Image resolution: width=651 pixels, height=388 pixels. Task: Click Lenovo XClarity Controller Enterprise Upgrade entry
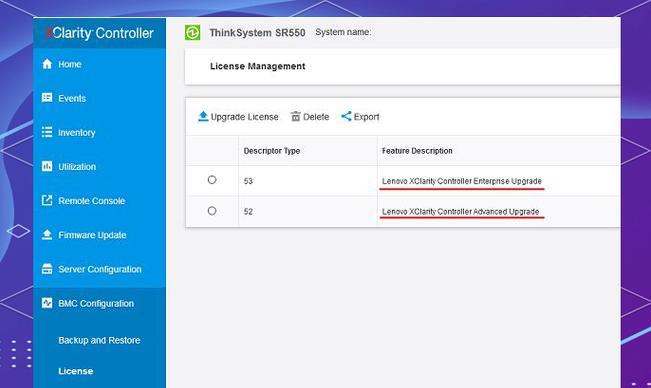462,181
